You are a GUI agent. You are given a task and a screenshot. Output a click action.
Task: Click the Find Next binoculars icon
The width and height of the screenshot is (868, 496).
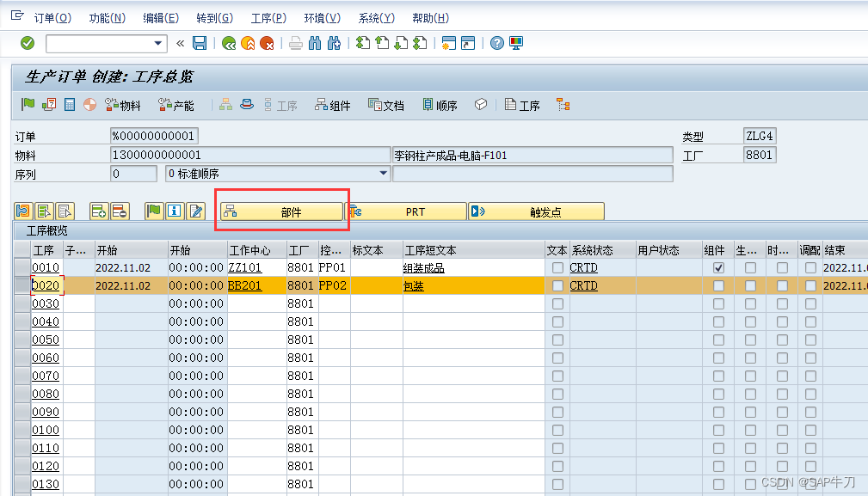click(x=334, y=43)
